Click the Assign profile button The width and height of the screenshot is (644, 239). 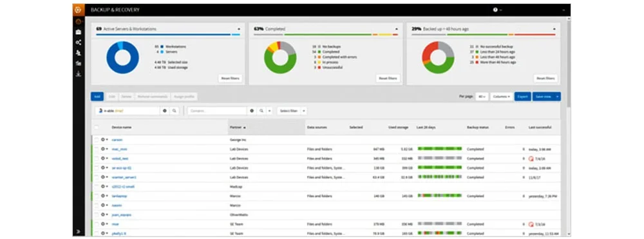tap(184, 97)
